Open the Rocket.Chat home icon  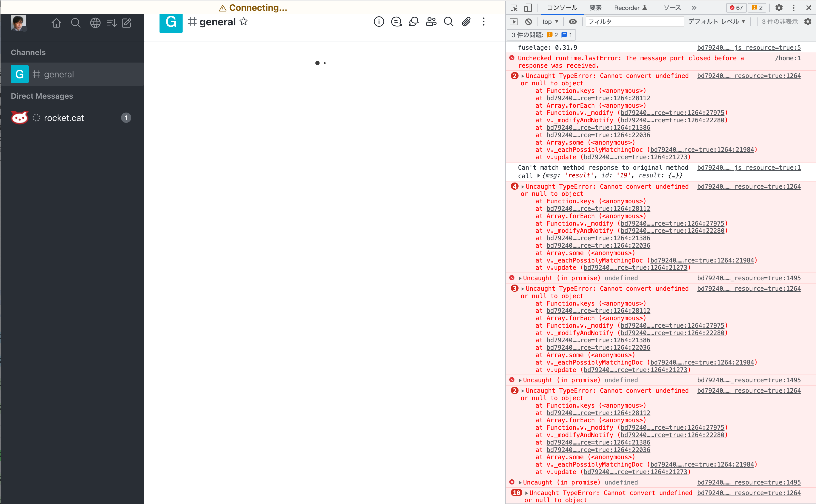pyautogui.click(x=56, y=23)
